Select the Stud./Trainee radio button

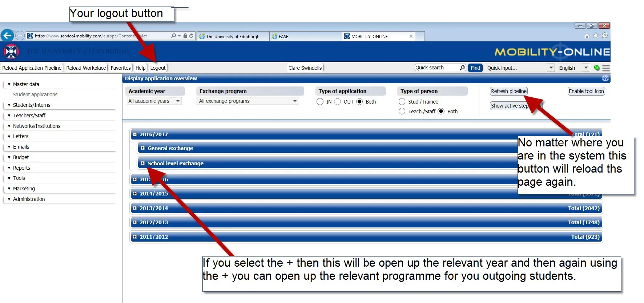click(x=402, y=102)
